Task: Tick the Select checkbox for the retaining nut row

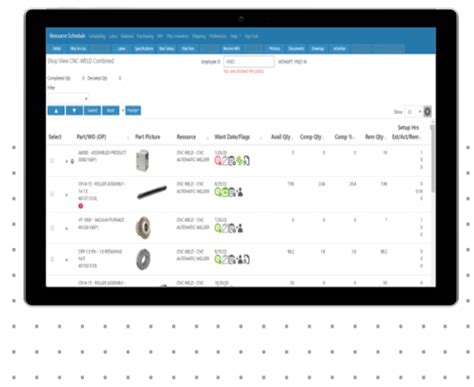Action: 52,259
